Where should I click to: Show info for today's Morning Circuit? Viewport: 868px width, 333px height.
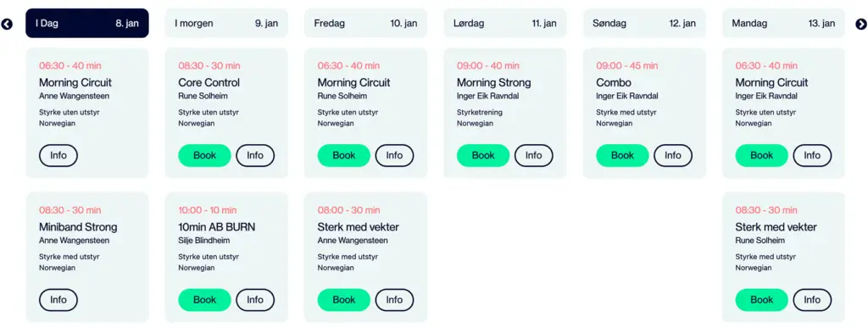[x=58, y=155]
